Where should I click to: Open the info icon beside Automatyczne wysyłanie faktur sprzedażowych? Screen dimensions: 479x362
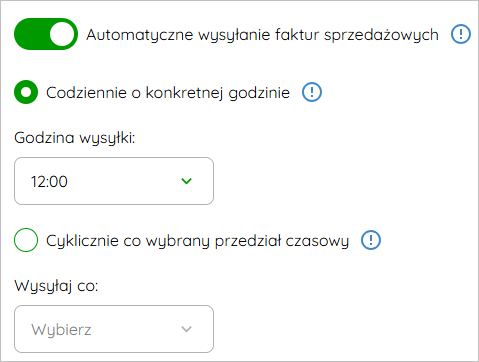coord(461,34)
